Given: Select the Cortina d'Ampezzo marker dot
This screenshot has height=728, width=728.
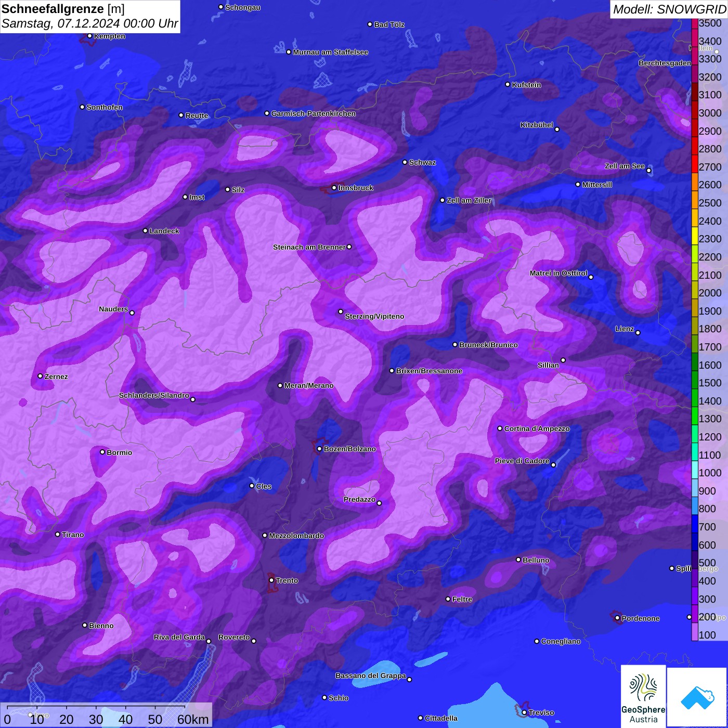Looking at the screenshot, I should pos(500,428).
